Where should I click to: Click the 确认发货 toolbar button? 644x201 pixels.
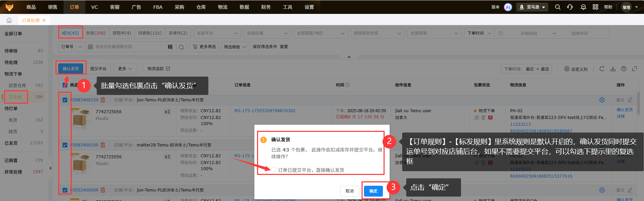[71, 69]
